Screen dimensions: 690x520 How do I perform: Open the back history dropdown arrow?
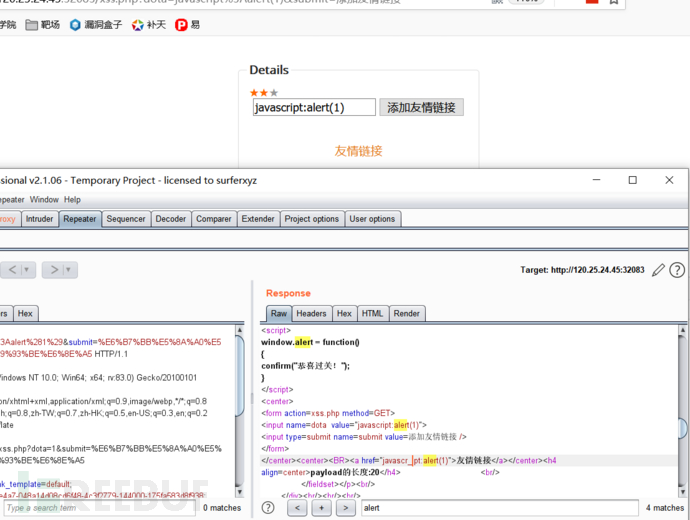pyautogui.click(x=27, y=270)
